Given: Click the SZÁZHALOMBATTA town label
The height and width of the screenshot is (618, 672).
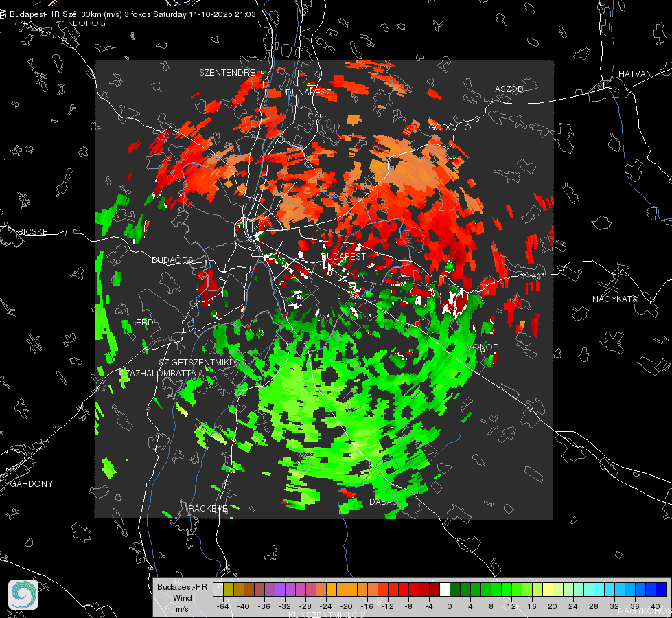Looking at the screenshot, I should pos(157,373).
